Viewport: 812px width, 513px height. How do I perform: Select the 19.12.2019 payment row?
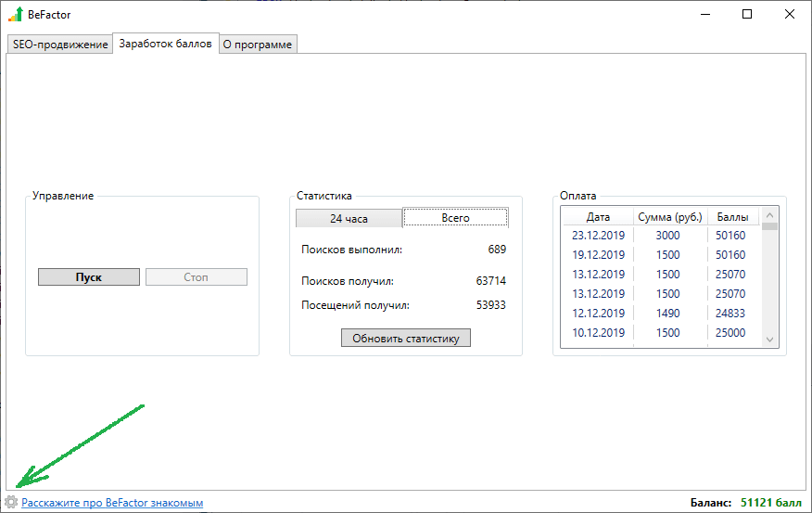pos(660,255)
